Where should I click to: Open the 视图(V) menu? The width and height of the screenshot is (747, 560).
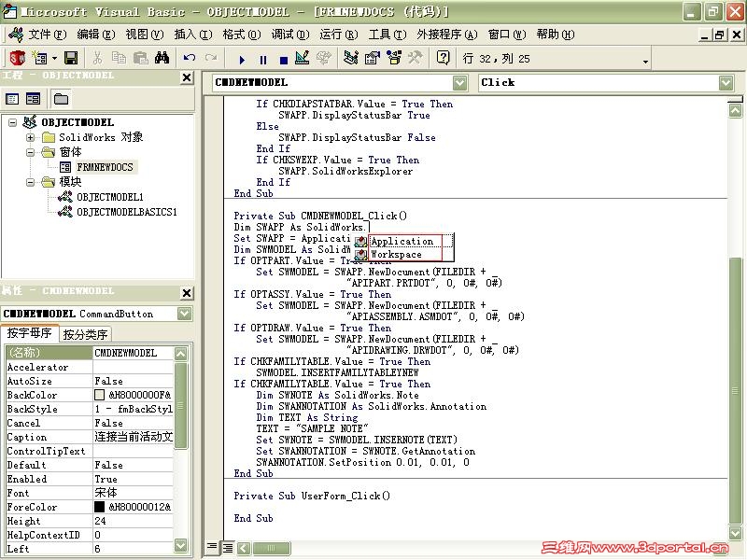145,35
